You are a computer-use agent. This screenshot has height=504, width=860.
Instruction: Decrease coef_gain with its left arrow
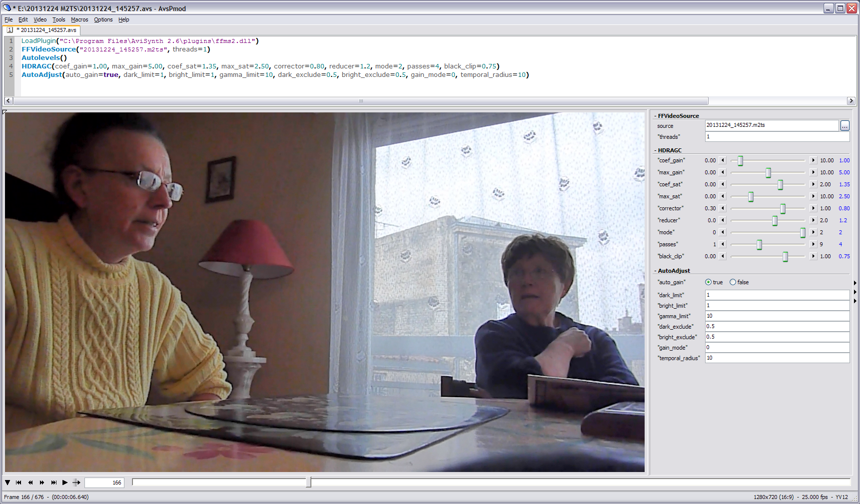723,160
